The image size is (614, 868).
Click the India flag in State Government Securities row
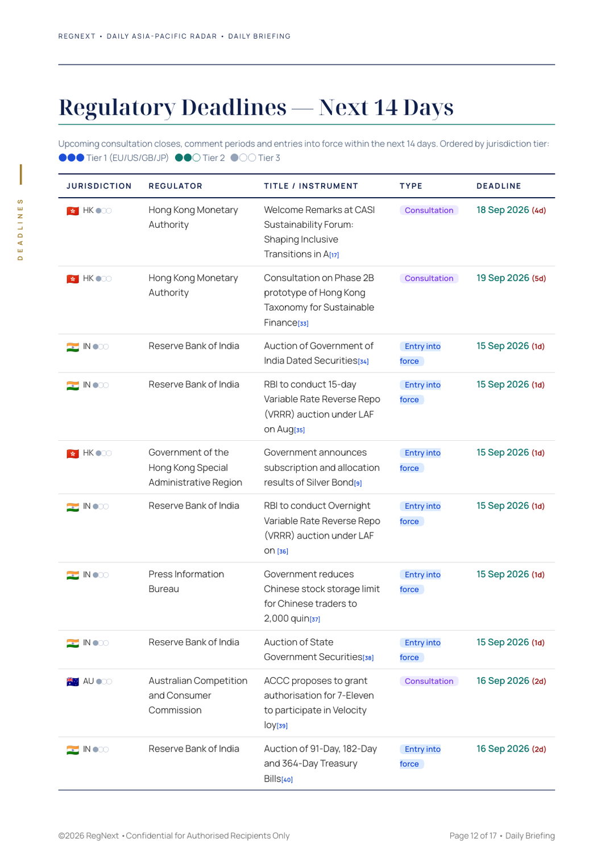(x=73, y=643)
